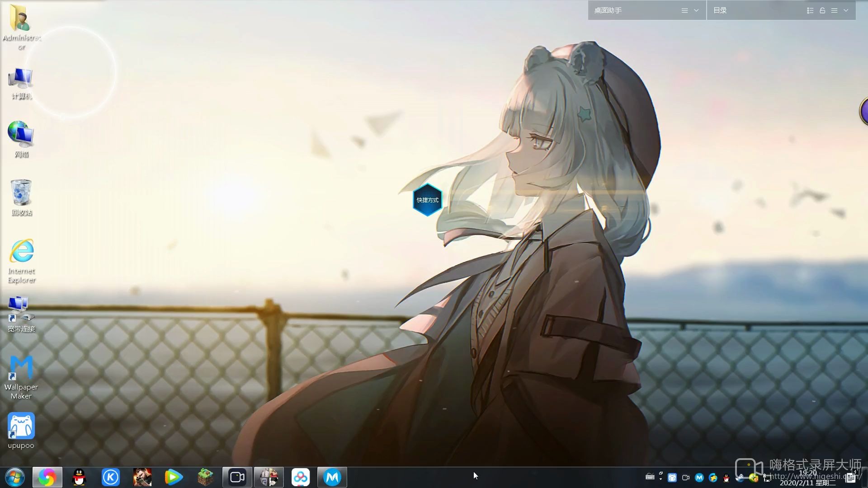Open the Windows Start menu
The width and height of the screenshot is (868, 488).
(x=15, y=477)
